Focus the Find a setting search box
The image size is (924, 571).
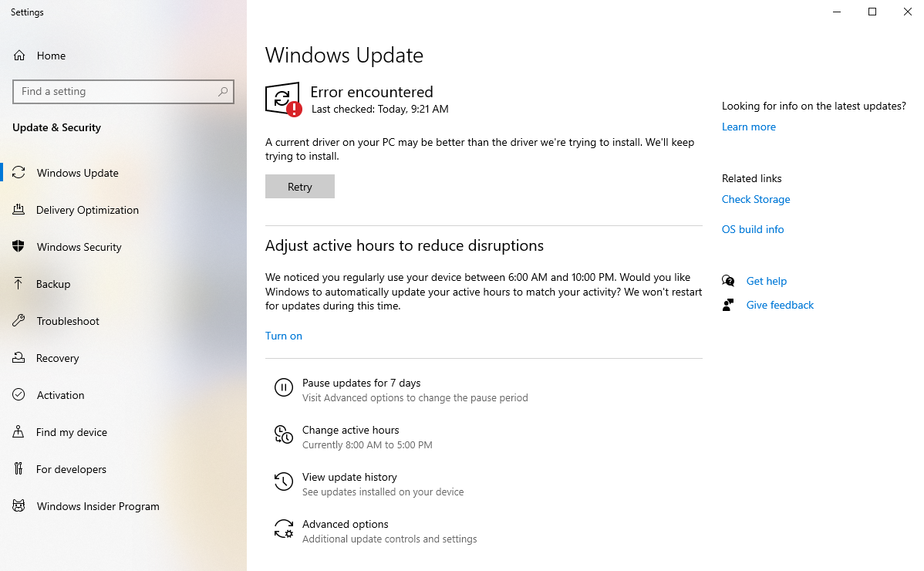click(123, 91)
